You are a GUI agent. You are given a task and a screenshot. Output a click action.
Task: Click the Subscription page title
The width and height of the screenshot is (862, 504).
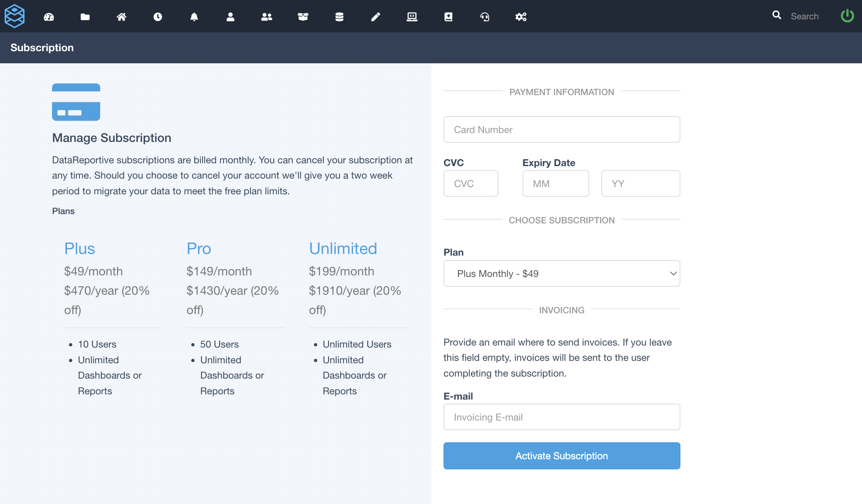point(42,48)
